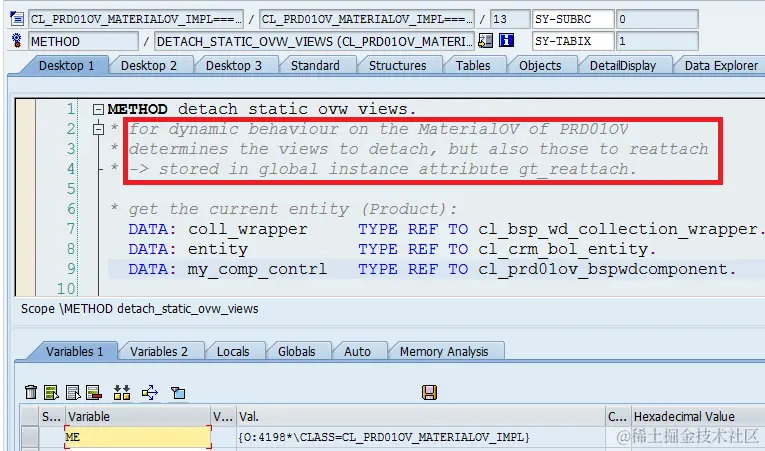765x451 pixels.
Task: Click the third variables toolbar icon (gray list)
Action: 73,392
